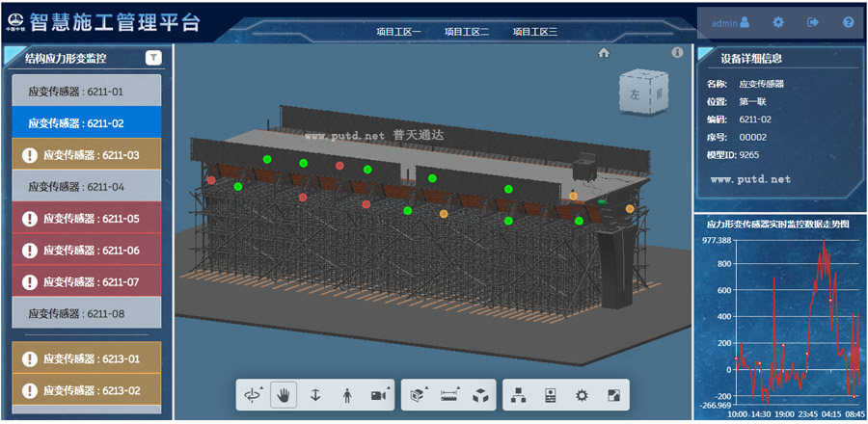Click the measure ruler tool
Image resolution: width=868 pixels, height=424 pixels.
point(449,395)
